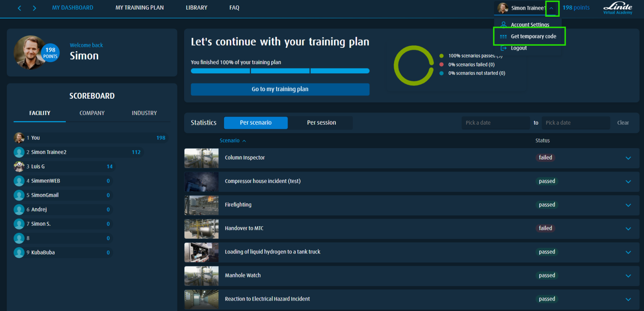The width and height of the screenshot is (644, 311).
Task: Click Luis G's avatar in the scoreboard
Action: point(19,166)
